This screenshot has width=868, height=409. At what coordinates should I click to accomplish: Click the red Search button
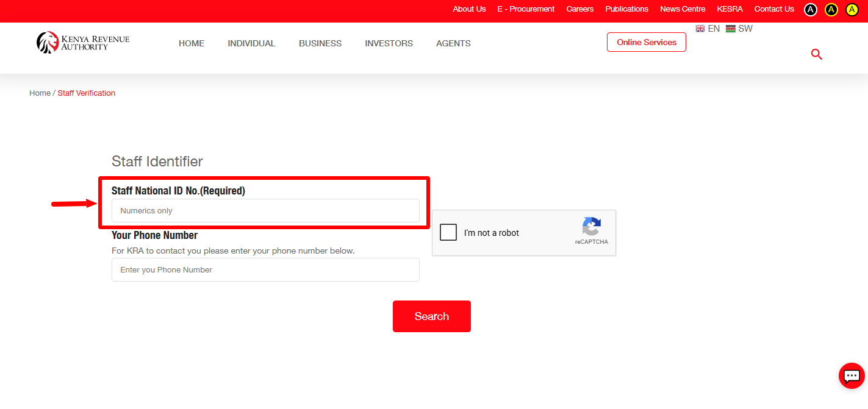tap(432, 316)
